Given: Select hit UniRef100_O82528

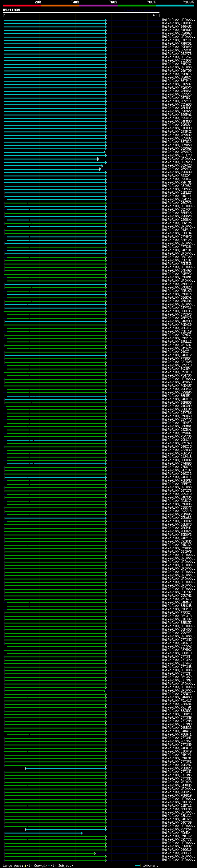Looking at the screenshot, I should click(x=177, y=162).
